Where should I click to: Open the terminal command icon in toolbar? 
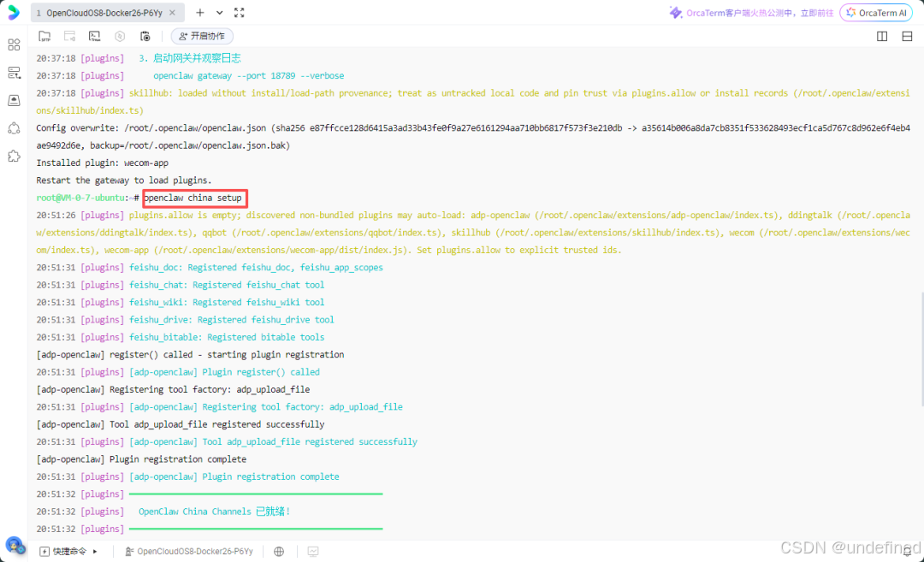pos(94,36)
